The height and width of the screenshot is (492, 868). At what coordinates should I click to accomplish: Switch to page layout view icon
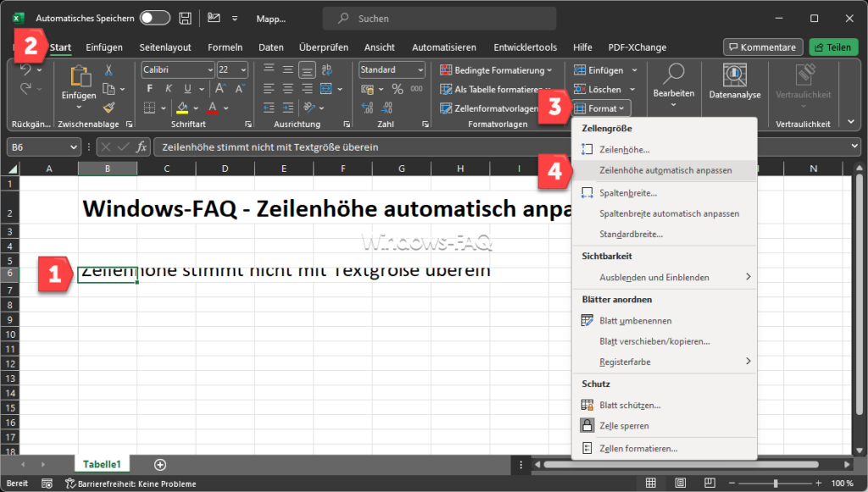pos(681,484)
